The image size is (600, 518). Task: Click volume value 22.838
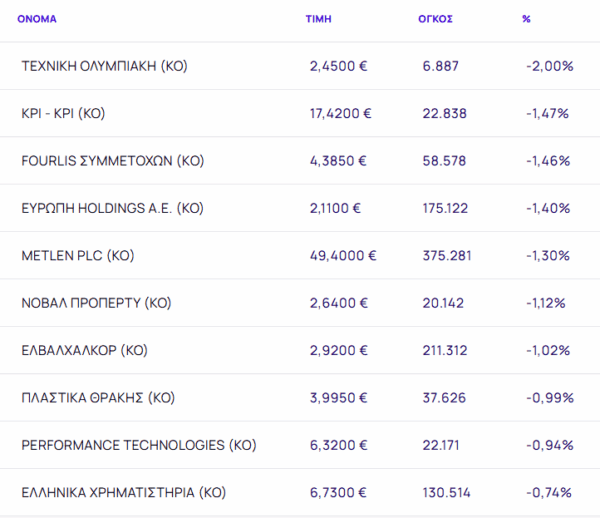point(445,114)
